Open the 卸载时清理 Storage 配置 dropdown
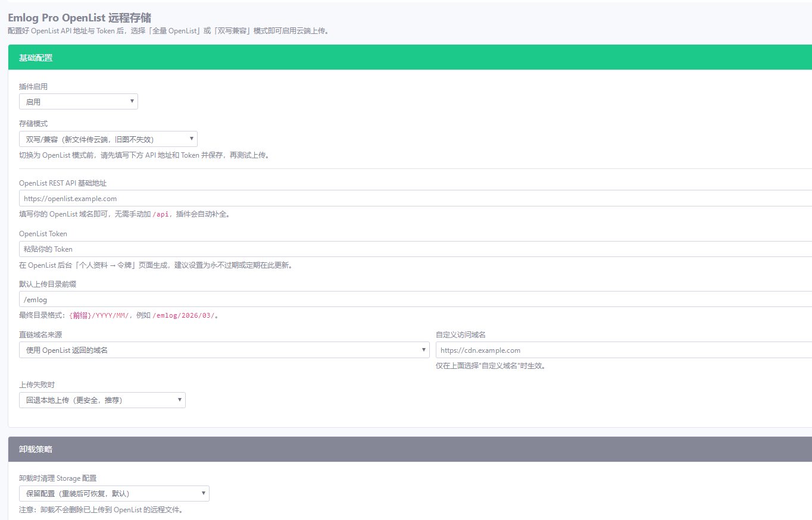812x520 pixels. [114, 493]
